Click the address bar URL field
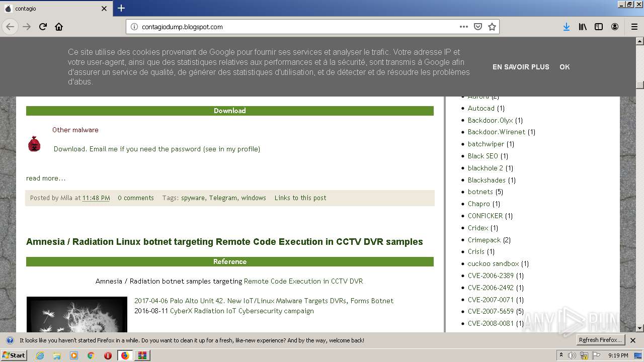This screenshot has width=644, height=362. coord(299,27)
